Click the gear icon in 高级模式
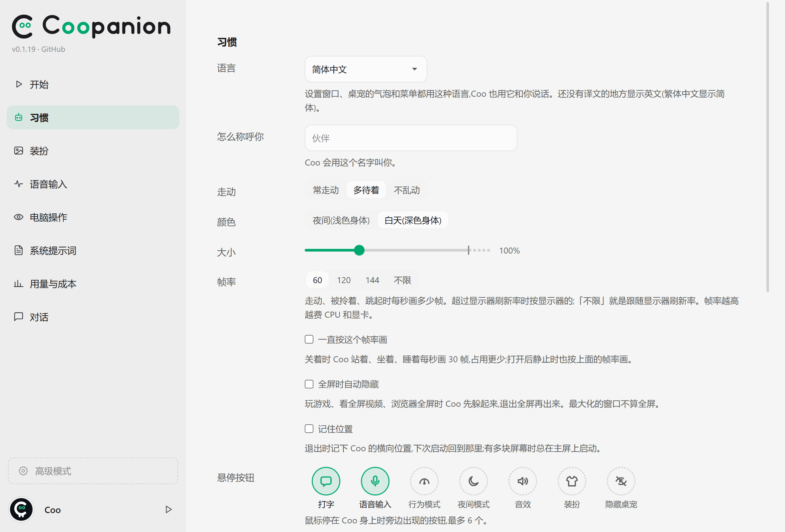The width and height of the screenshot is (785, 532). [x=23, y=471]
